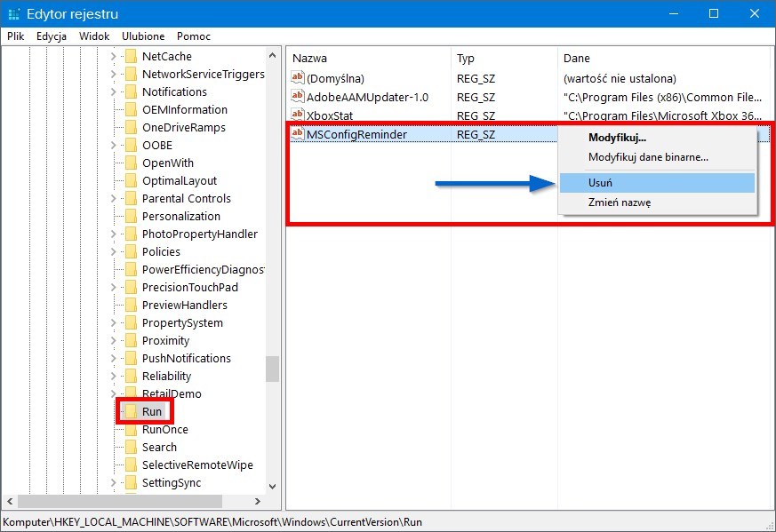
Task: Click the OptimalLayout folder icon
Action: pyautogui.click(x=132, y=181)
